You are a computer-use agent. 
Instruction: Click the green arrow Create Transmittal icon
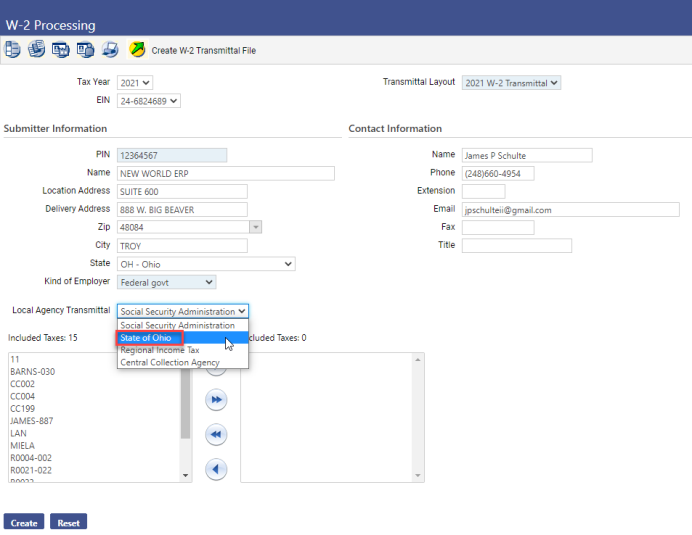pyautogui.click(x=138, y=49)
